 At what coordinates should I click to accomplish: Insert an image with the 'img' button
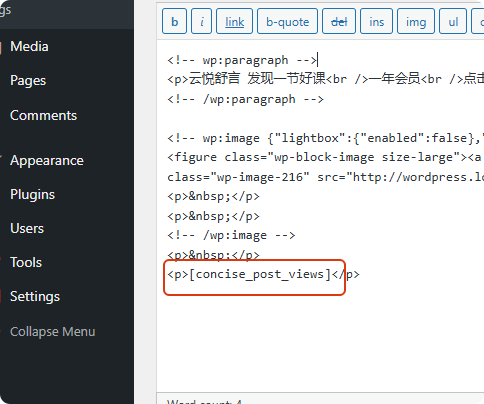click(416, 22)
